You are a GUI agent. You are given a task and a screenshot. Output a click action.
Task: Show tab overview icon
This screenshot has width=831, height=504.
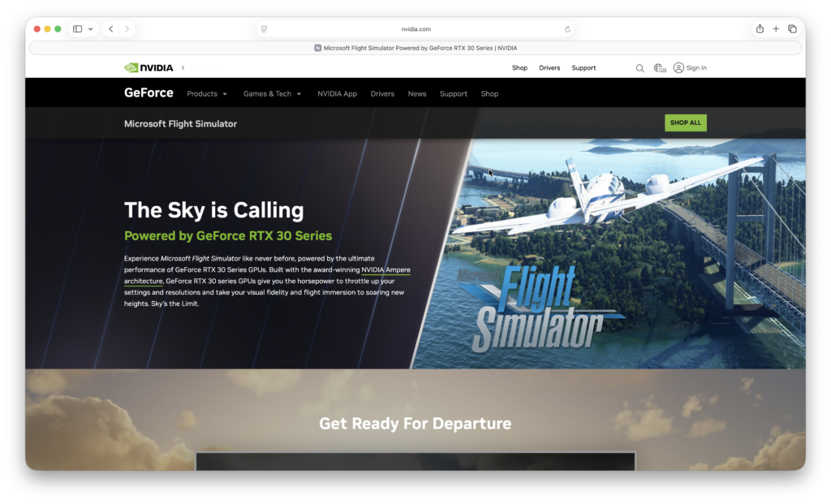[792, 29]
